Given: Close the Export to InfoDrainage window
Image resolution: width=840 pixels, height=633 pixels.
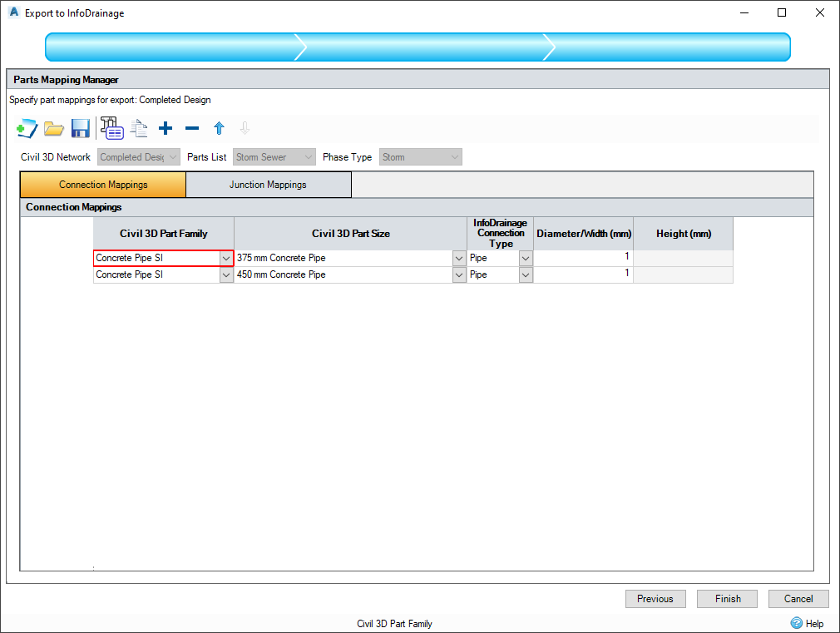Looking at the screenshot, I should click(x=820, y=12).
